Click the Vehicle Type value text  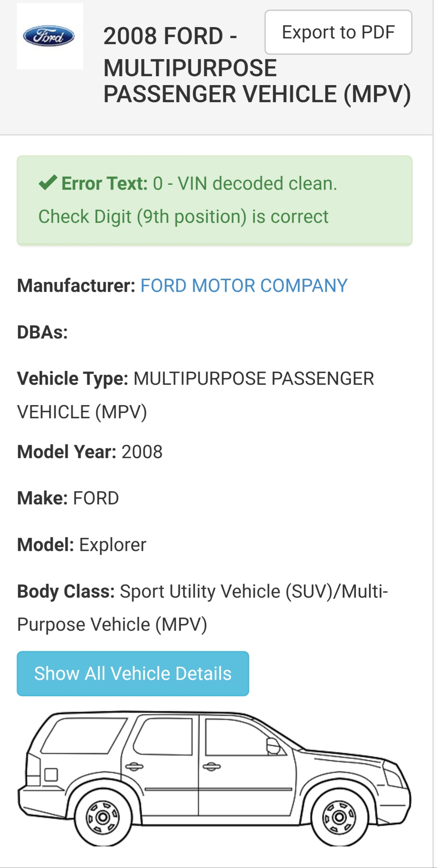(253, 378)
